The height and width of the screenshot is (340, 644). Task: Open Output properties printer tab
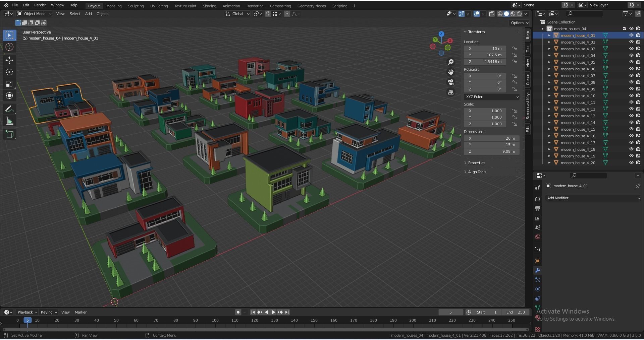pyautogui.click(x=538, y=208)
